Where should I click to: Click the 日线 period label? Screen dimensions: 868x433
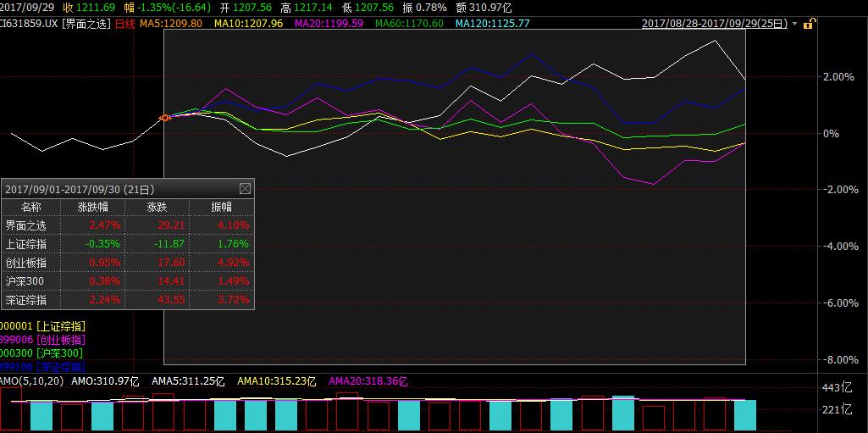pos(125,24)
